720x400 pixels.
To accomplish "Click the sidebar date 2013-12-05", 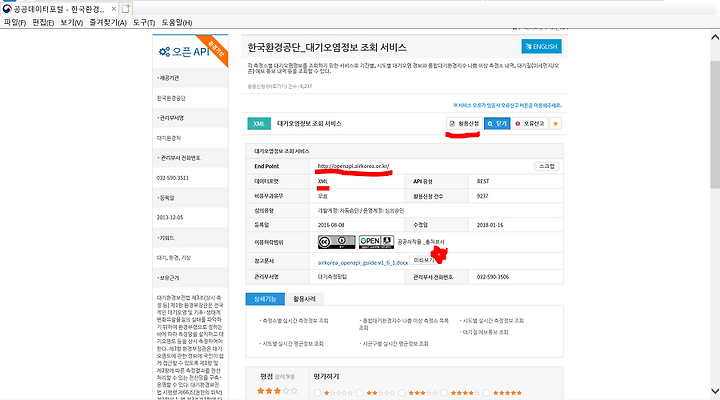I will [x=170, y=217].
